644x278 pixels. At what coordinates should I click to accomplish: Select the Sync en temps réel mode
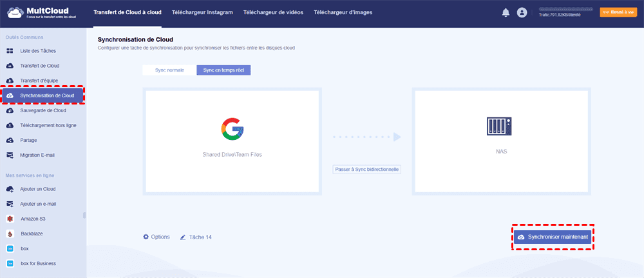[x=224, y=70]
